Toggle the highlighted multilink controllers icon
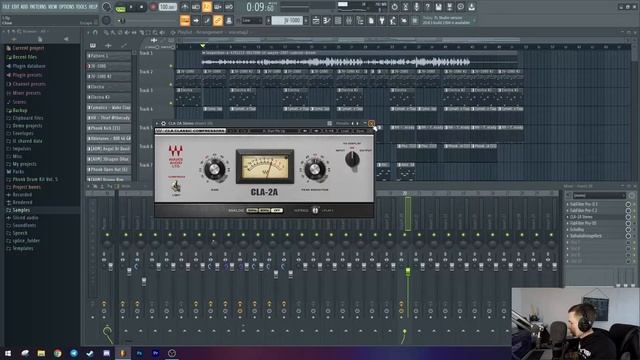Screen dimensions: 640x360 218,20
